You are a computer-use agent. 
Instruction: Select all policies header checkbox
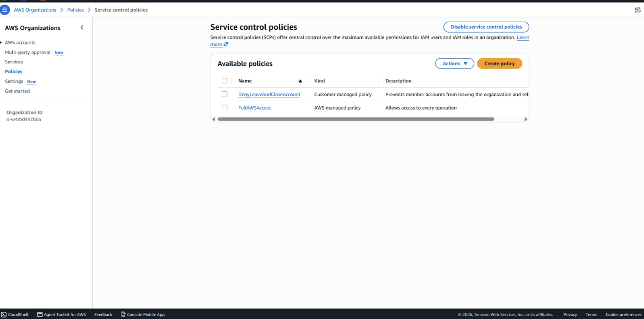tap(225, 81)
